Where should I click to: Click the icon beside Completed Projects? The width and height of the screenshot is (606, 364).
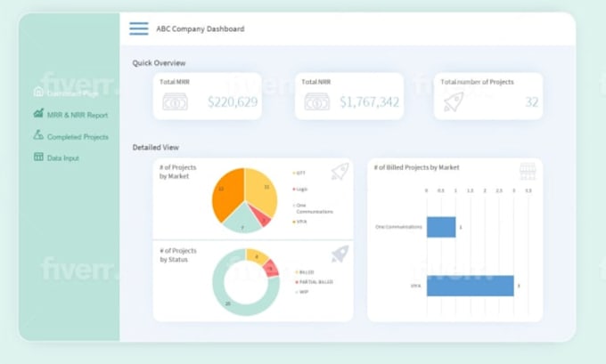[x=38, y=134]
